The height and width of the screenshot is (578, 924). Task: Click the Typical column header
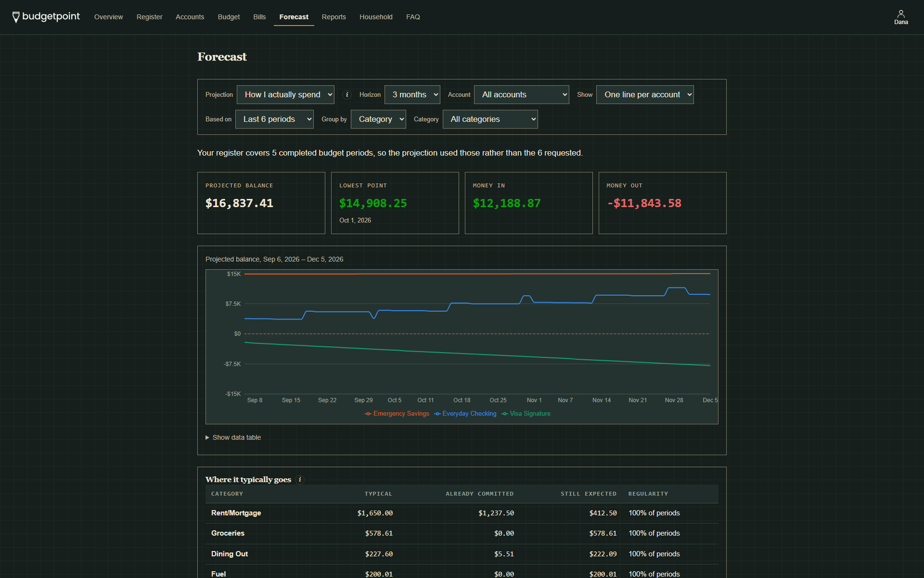click(378, 494)
